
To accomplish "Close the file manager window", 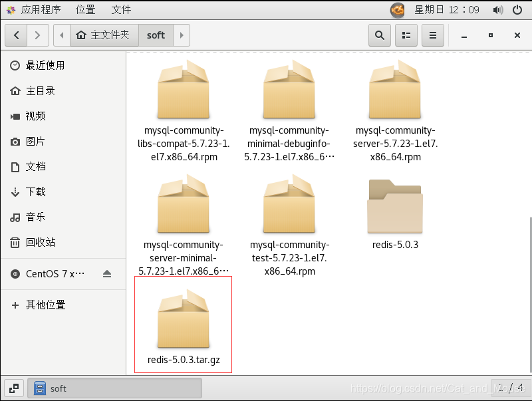I will click(x=517, y=35).
